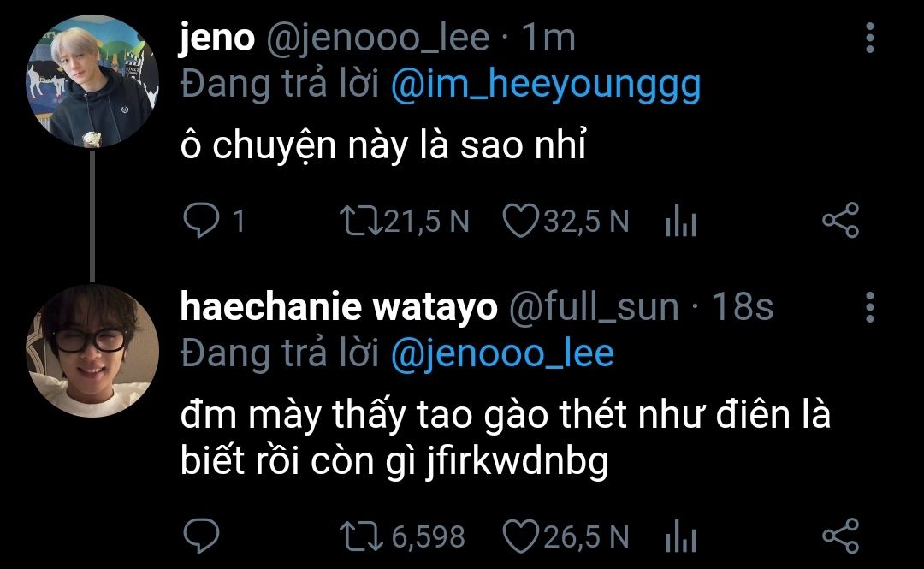This screenshot has height=569, width=924.
Task: Like jeno's tweet with the heart
Action: (517, 222)
